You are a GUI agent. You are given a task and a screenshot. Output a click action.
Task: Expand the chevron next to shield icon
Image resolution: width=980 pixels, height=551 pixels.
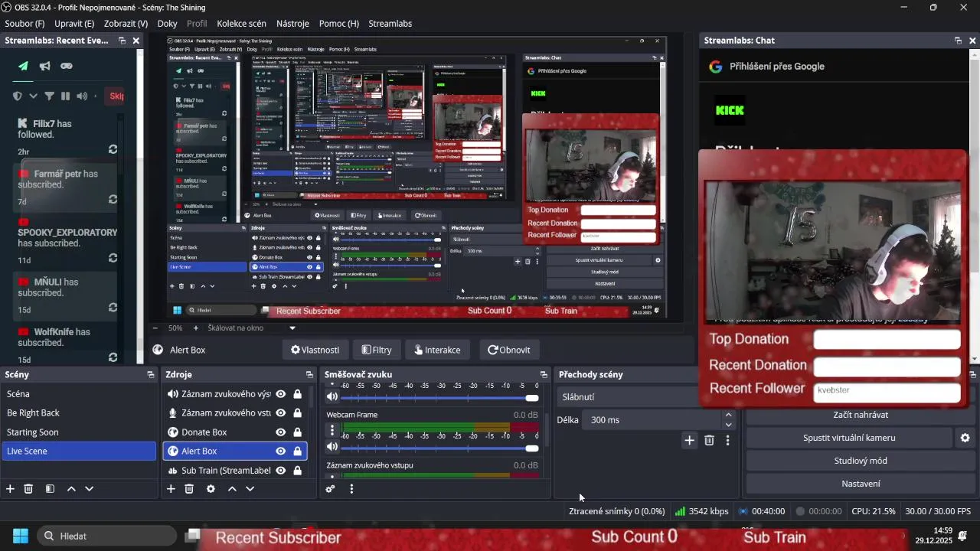tap(33, 96)
